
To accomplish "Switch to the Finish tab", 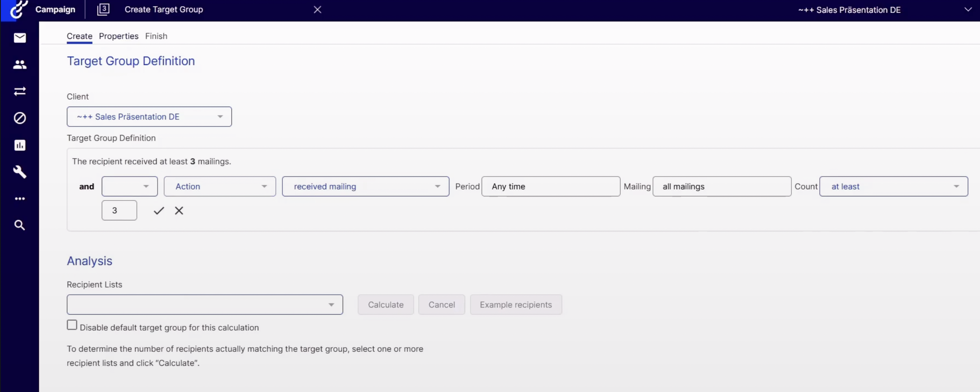I will 156,36.
